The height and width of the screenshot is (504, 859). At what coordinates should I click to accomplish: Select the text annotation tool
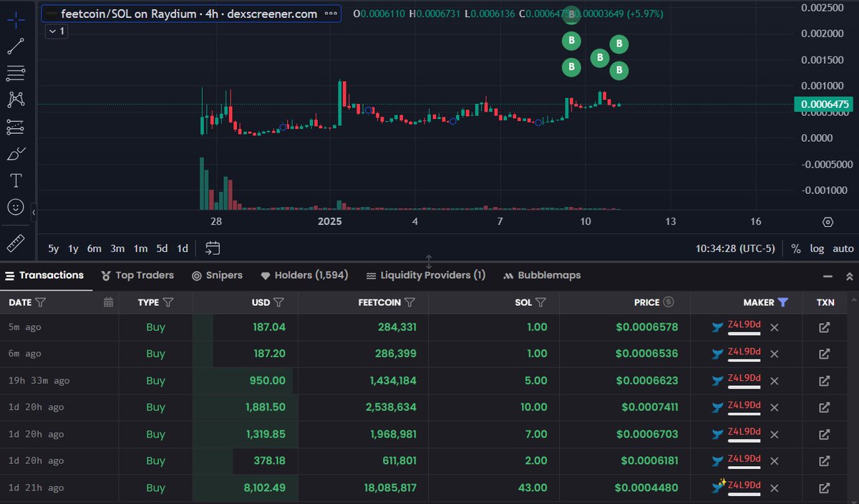16,180
